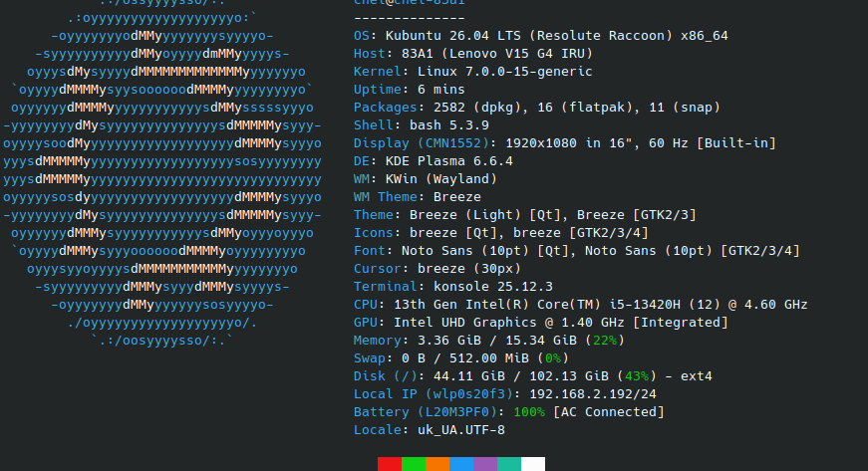Click the green '0%' swap percentage
This screenshot has width=868, height=471.
click(x=553, y=358)
